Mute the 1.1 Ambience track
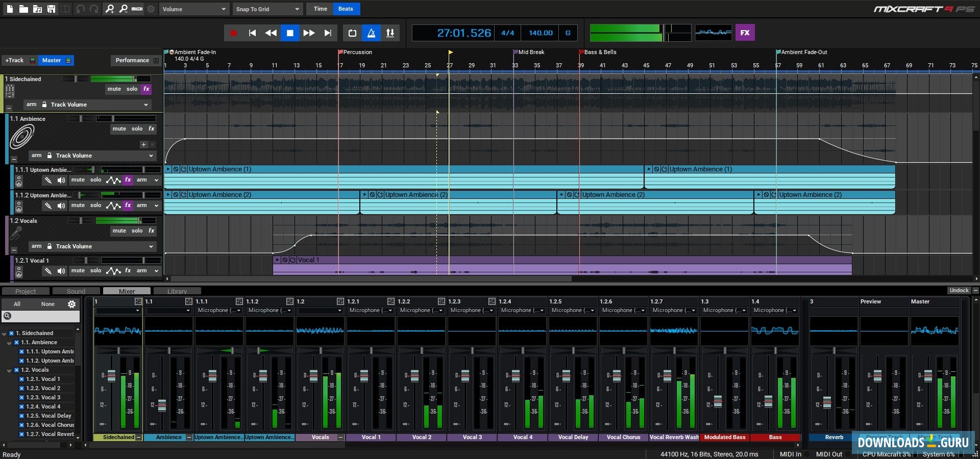 [x=119, y=129]
